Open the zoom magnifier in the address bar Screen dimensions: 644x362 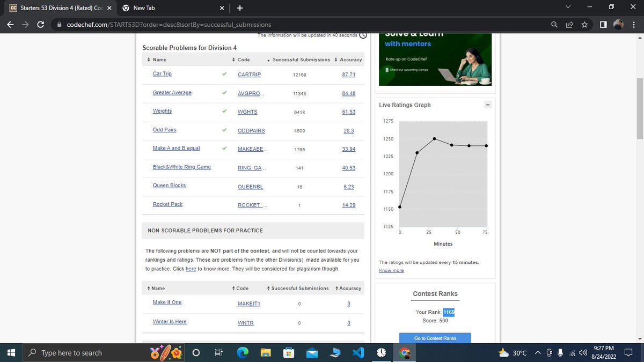click(554, 25)
